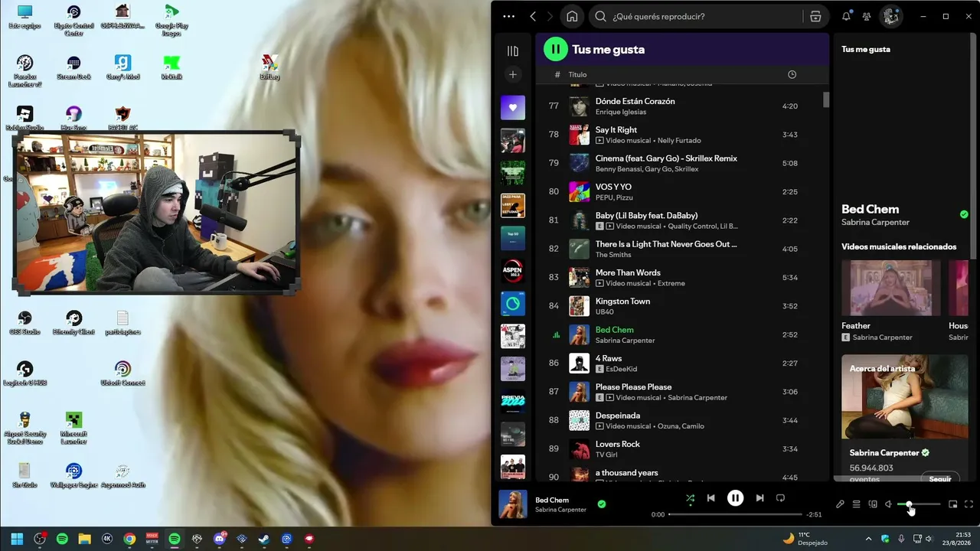Mute the Spotify volume speaker icon
Screen dimensions: 980x551
(888, 504)
